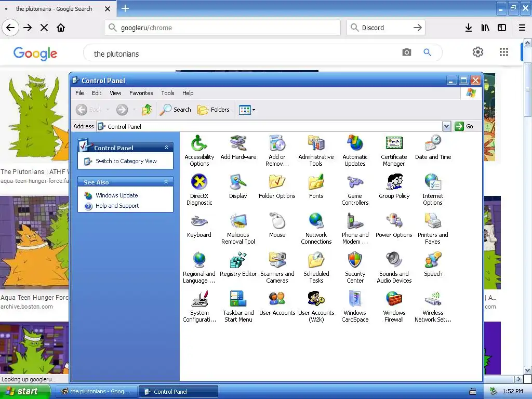Expand the Address bar dropdown arrow
The height and width of the screenshot is (399, 532).
click(x=446, y=126)
